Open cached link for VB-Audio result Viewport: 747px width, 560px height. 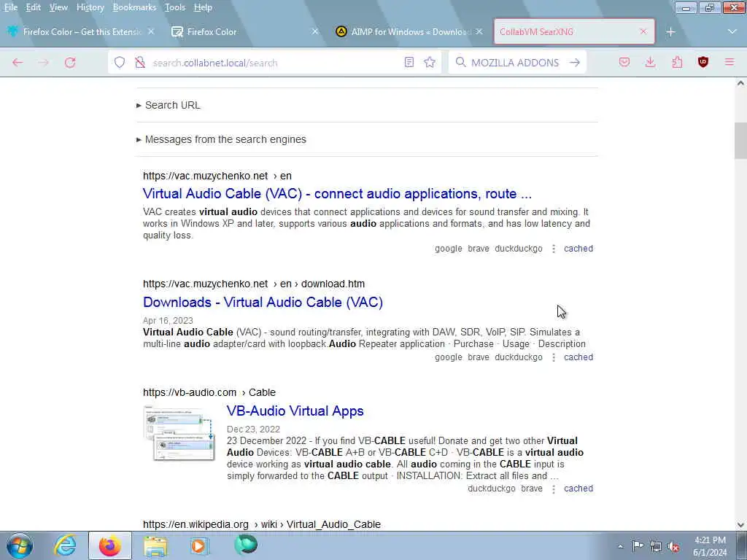click(578, 489)
